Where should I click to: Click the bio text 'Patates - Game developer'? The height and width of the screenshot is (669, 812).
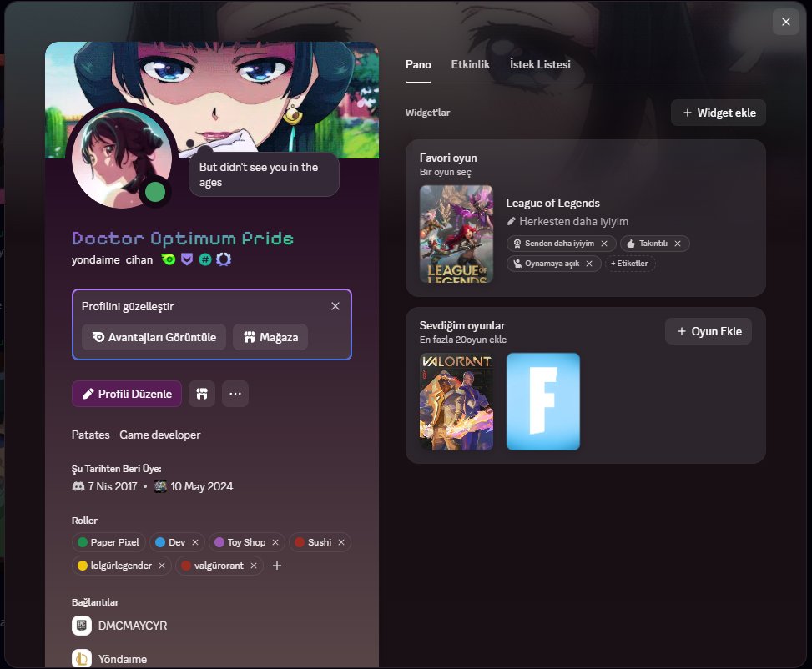[136, 435]
